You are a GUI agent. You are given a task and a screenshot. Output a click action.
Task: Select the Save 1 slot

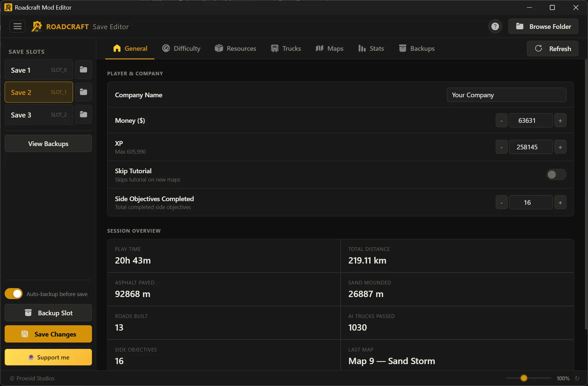pos(39,70)
